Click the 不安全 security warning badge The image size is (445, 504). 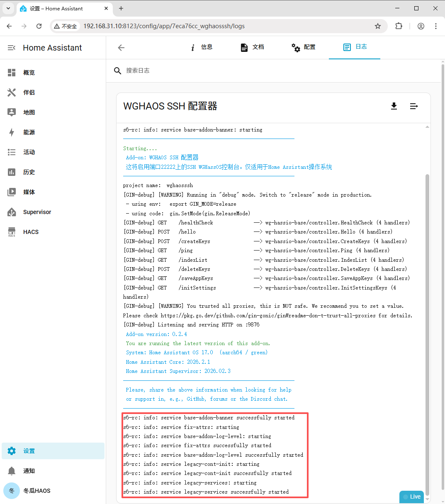pyautogui.click(x=66, y=26)
